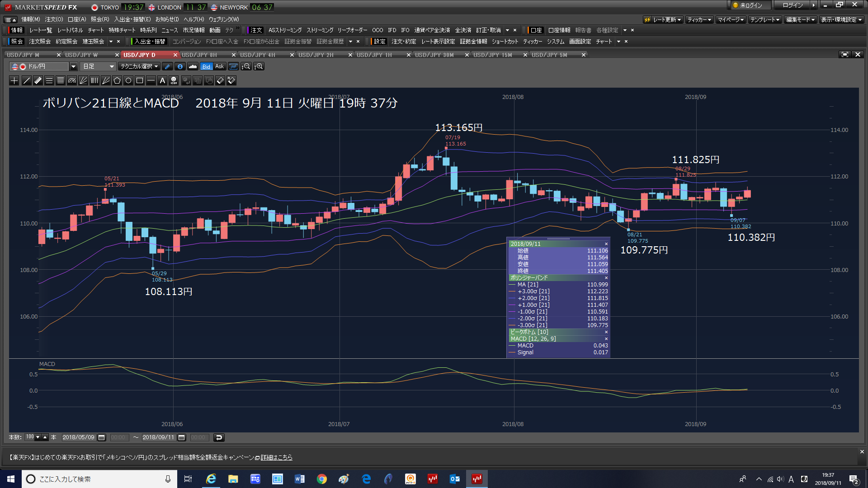Open the currency pair ドル/円 dropdown
This screenshot has height=488, width=868.
tap(73, 66)
